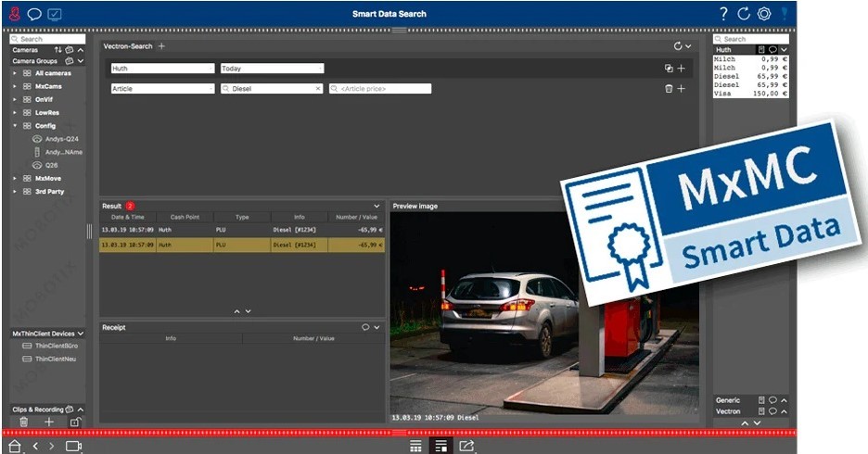Expand the Camera Groups chevron
Image resolution: width=868 pixels, height=454 pixels.
click(81, 61)
